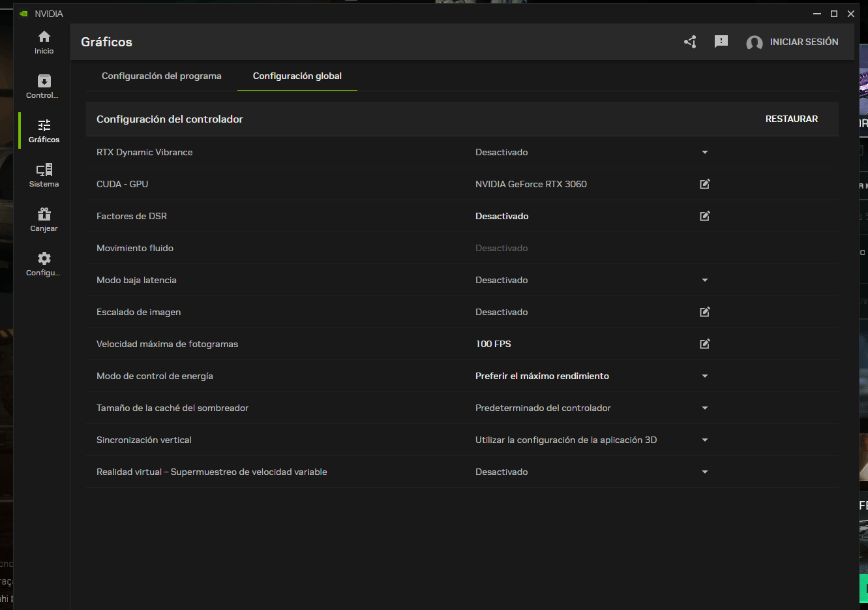Image resolution: width=868 pixels, height=610 pixels.
Task: Switch to Configuración del programa tab
Action: click(x=162, y=76)
